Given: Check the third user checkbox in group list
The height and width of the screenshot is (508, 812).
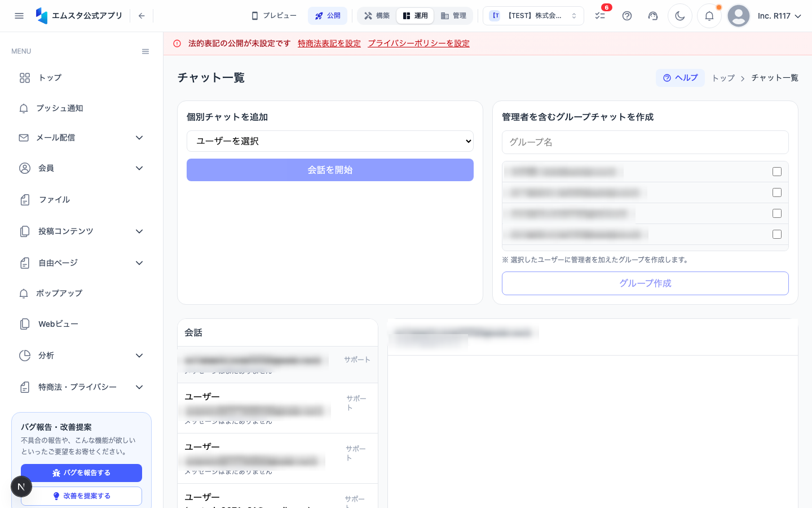Looking at the screenshot, I should [x=777, y=213].
